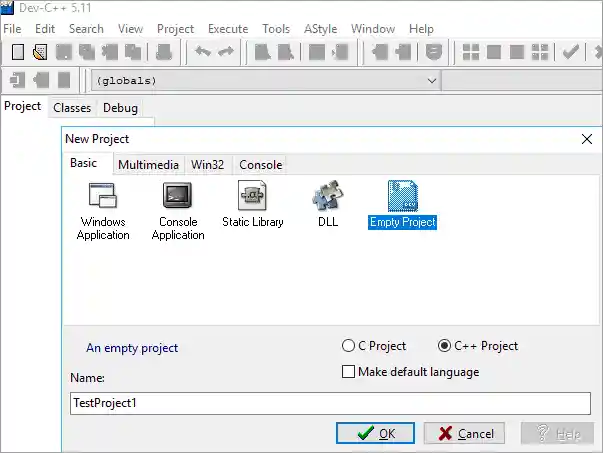Click the Dev-C++ application icon in title bar
Screen dimensions: 603x453
coord(7,7)
